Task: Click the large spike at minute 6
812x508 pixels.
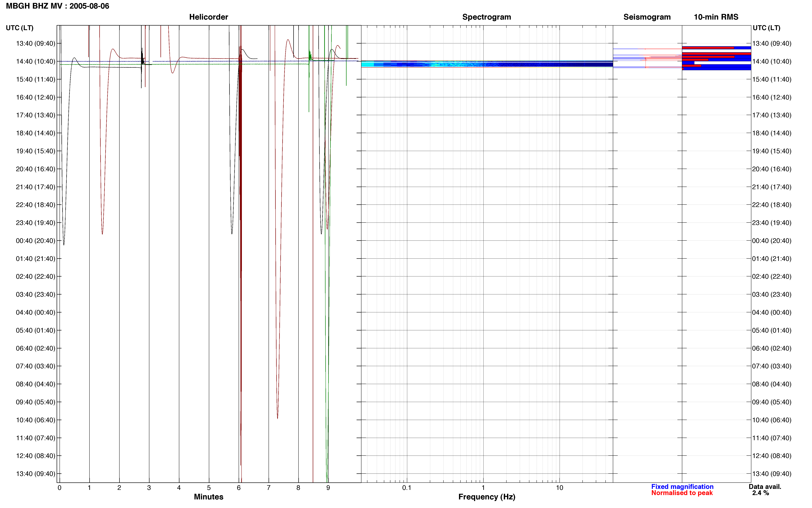Action: coord(240,255)
